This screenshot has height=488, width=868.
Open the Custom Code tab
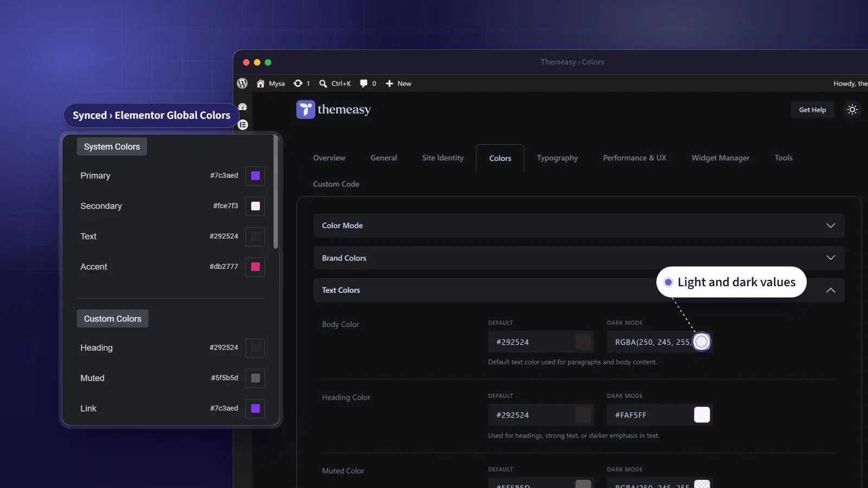(x=336, y=184)
